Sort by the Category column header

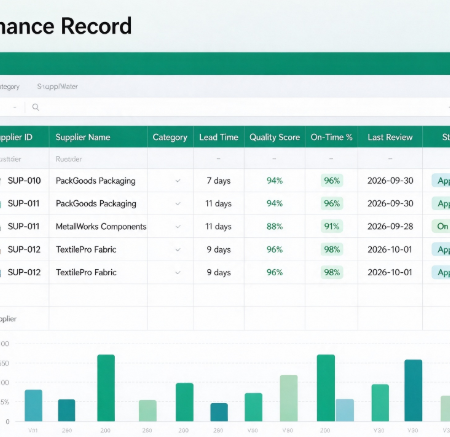(x=170, y=137)
